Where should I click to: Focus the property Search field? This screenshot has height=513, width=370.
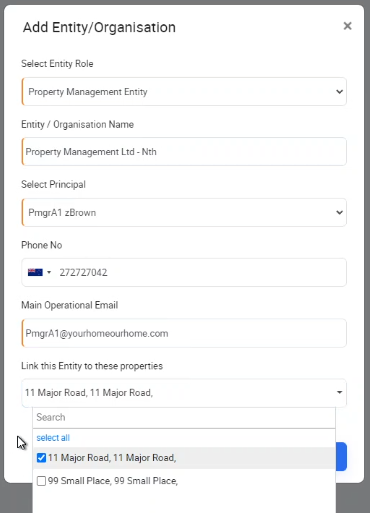tap(184, 417)
